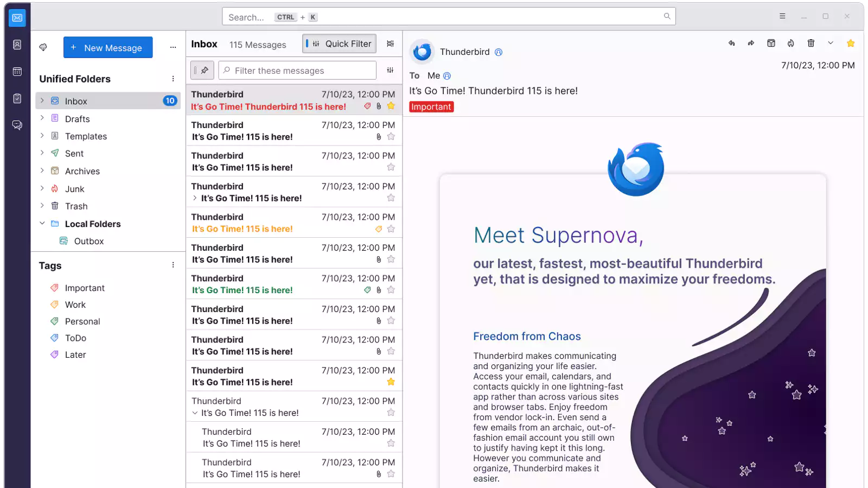The height and width of the screenshot is (488, 868).
Task: Click the Thunderbird sender avatar
Action: pyautogui.click(x=422, y=52)
